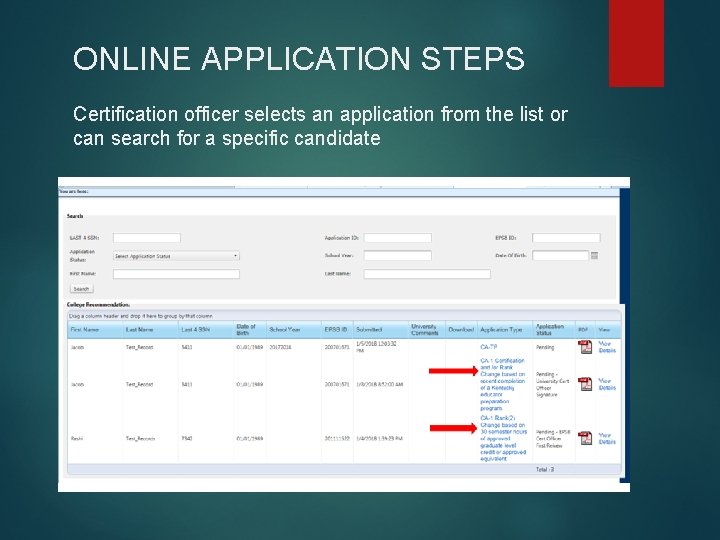Select the Total : 3 footer text
720x540 pixels.
click(x=545, y=470)
